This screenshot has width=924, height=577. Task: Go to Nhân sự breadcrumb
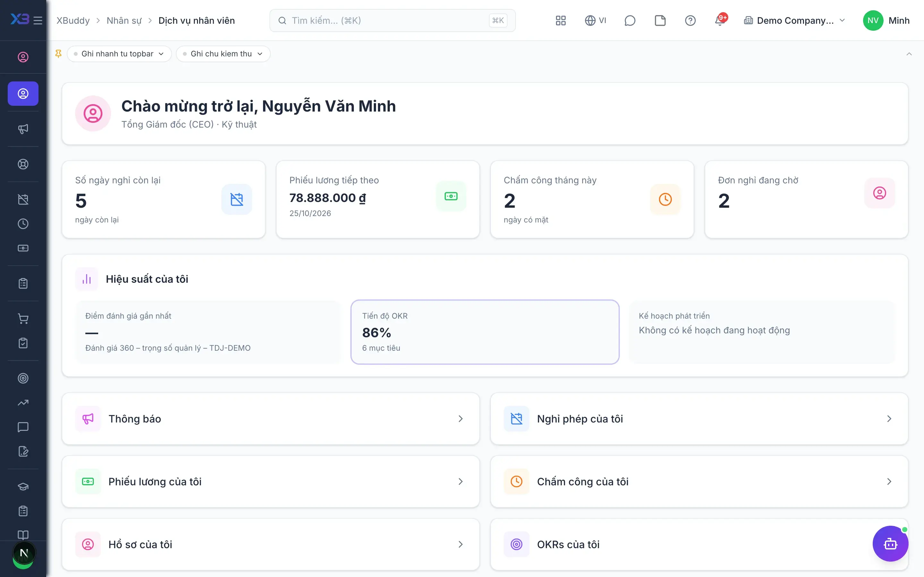coord(124,21)
